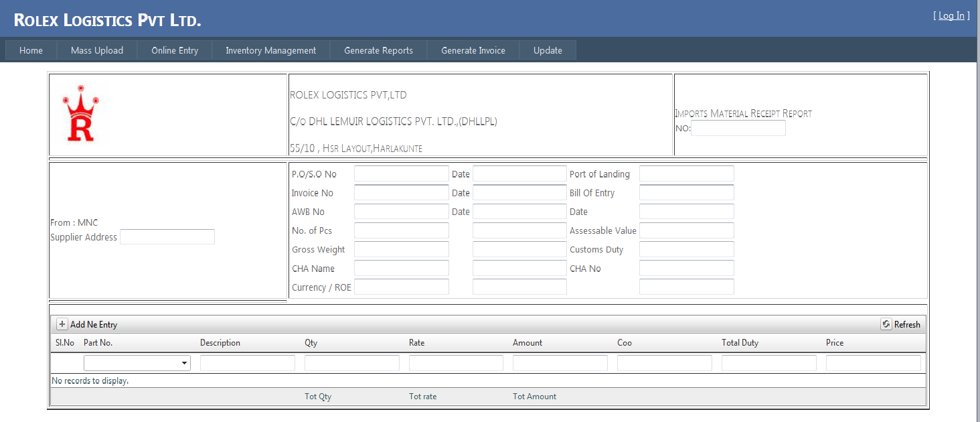The height and width of the screenshot is (422, 980).
Task: Click the Qty column header
Action: pyautogui.click(x=311, y=342)
